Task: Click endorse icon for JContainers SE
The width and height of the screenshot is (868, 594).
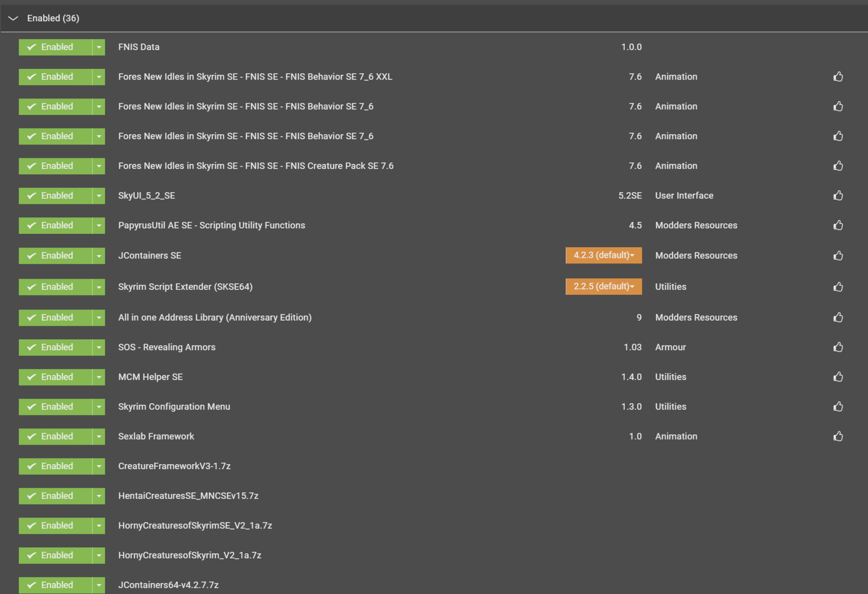Action: click(x=838, y=255)
